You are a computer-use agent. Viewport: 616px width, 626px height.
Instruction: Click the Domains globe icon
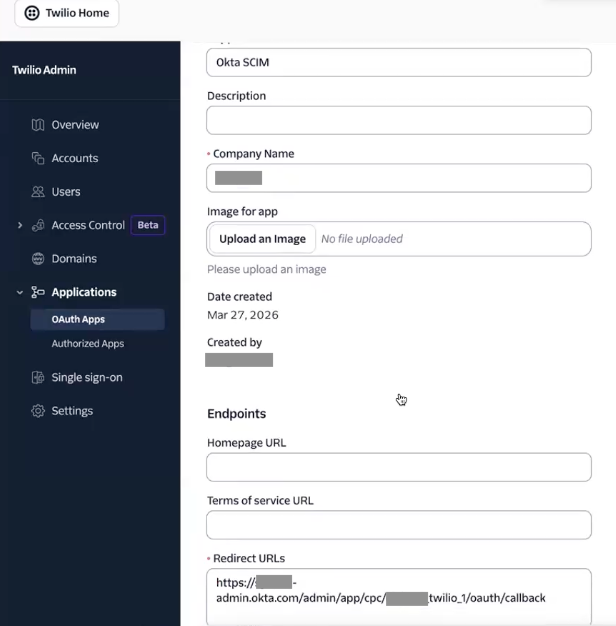[x=38, y=259]
